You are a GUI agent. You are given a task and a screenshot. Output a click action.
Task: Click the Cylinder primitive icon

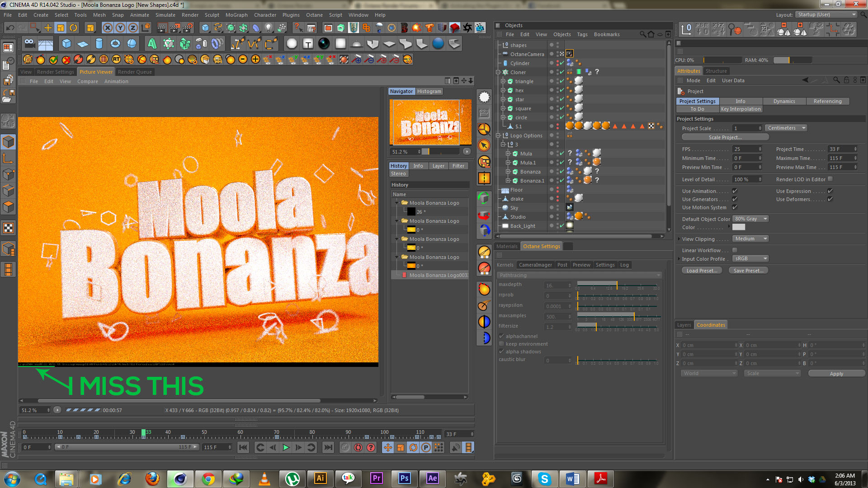pos(99,44)
